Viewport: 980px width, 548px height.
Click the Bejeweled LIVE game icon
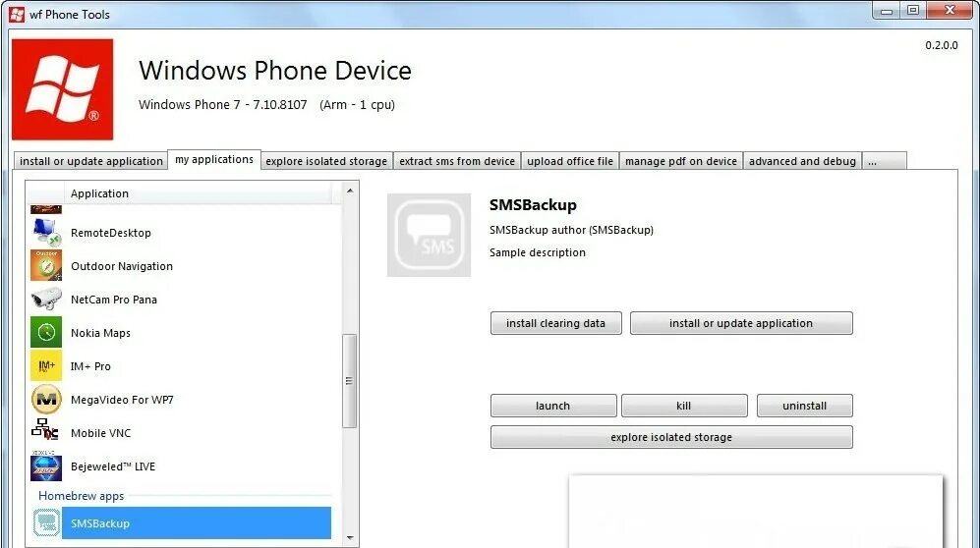pyautogui.click(x=46, y=466)
